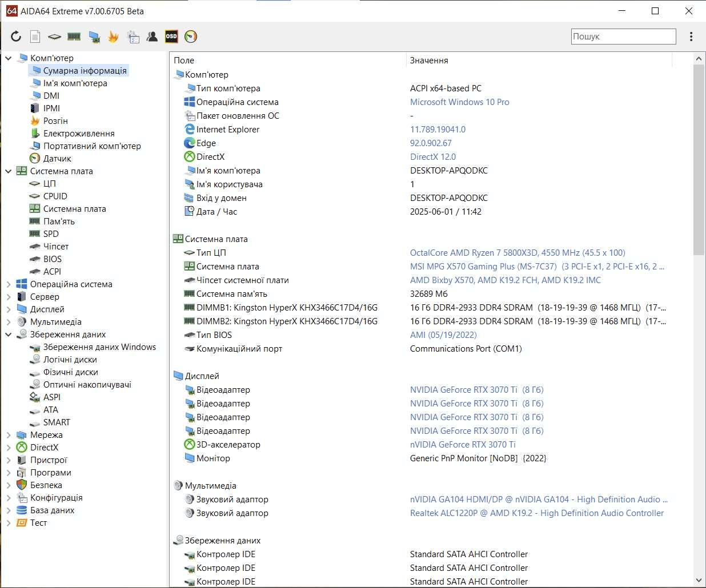Focus the Пошук search field
This screenshot has height=588, width=706.
coord(623,37)
